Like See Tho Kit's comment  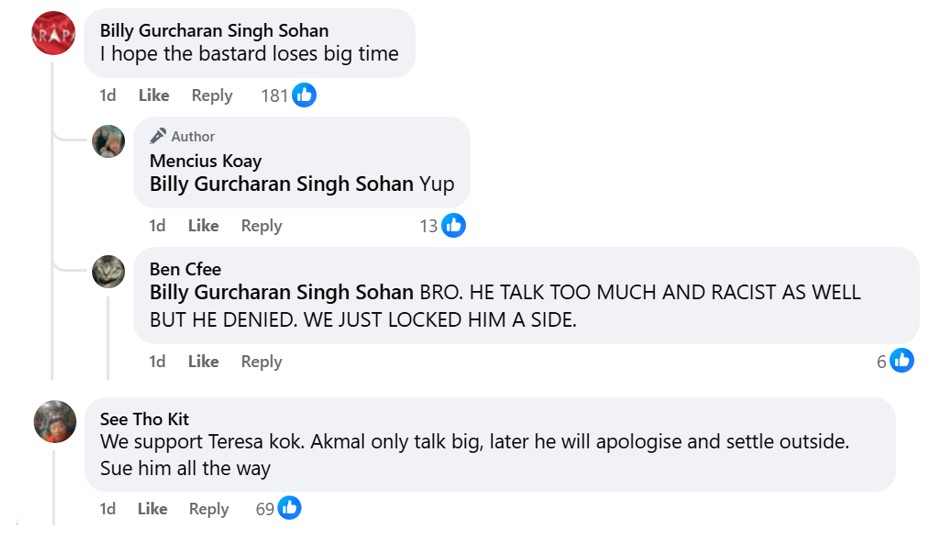click(152, 509)
